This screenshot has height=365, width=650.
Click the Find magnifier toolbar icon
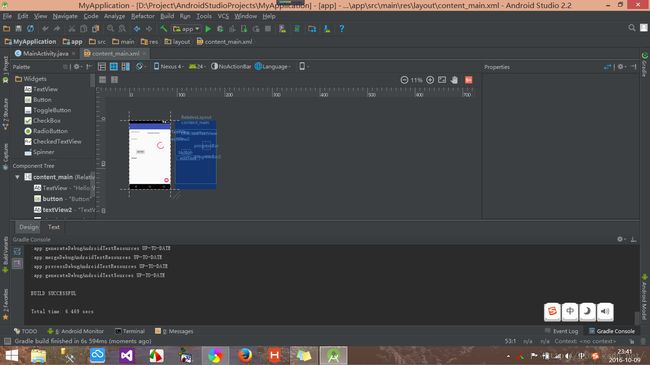pos(110,29)
